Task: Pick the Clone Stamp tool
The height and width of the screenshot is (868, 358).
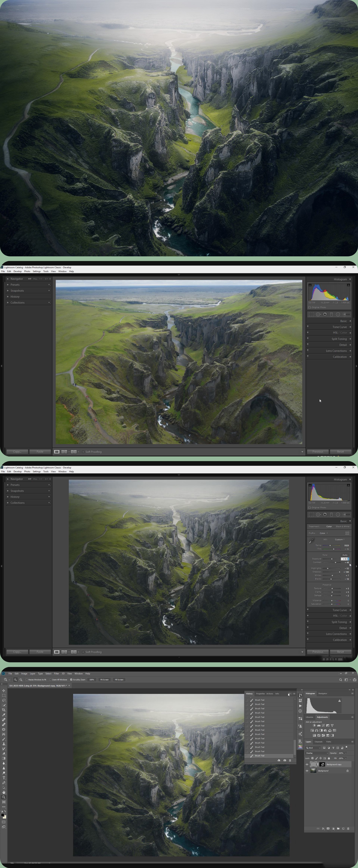Action: coord(4,744)
